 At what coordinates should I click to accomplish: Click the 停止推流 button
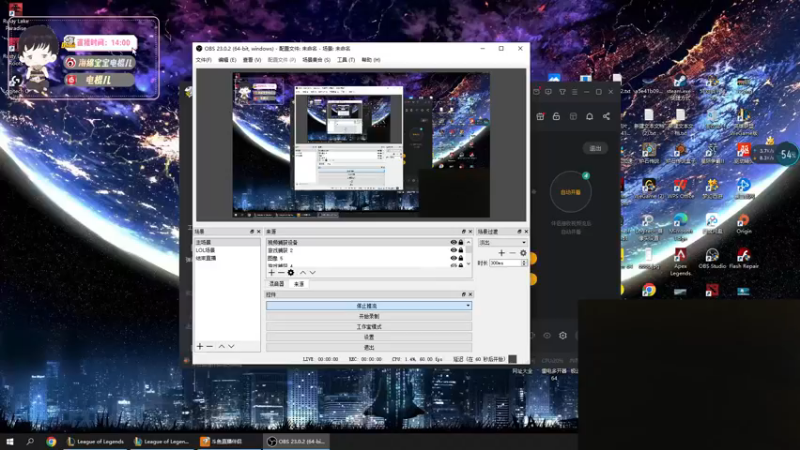(365, 306)
